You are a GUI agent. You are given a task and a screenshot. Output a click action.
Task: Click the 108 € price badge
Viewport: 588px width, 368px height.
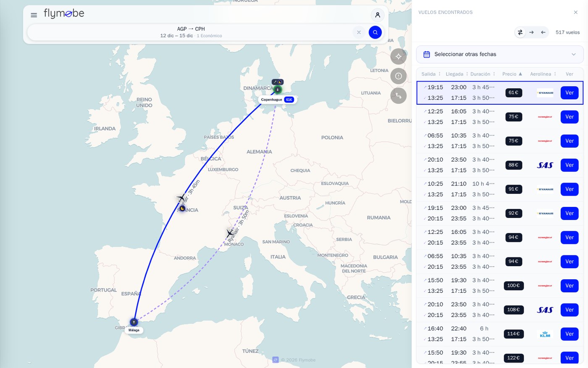[x=514, y=310]
